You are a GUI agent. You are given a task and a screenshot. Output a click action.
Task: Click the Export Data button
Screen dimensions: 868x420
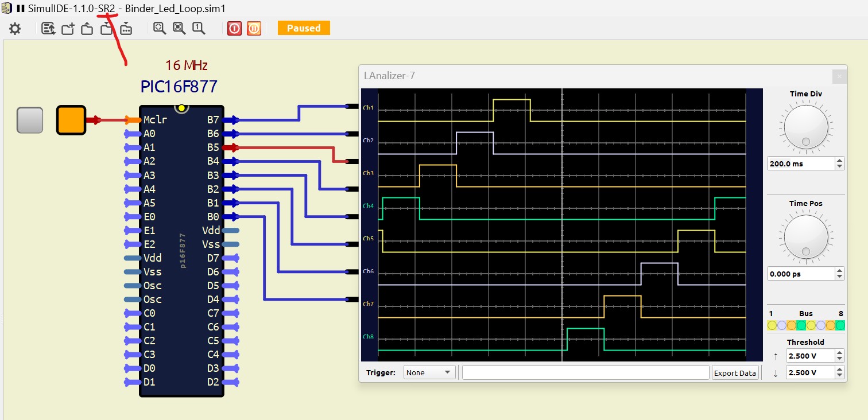[734, 373]
